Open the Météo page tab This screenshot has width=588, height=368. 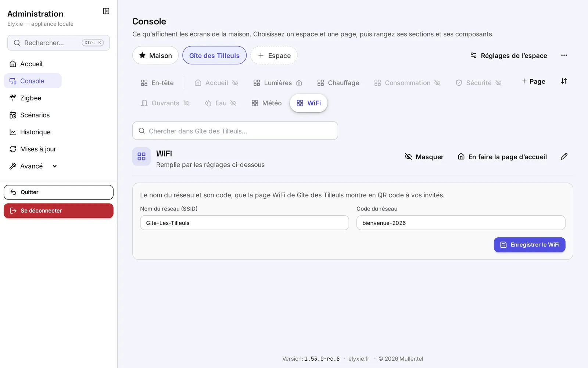(267, 103)
